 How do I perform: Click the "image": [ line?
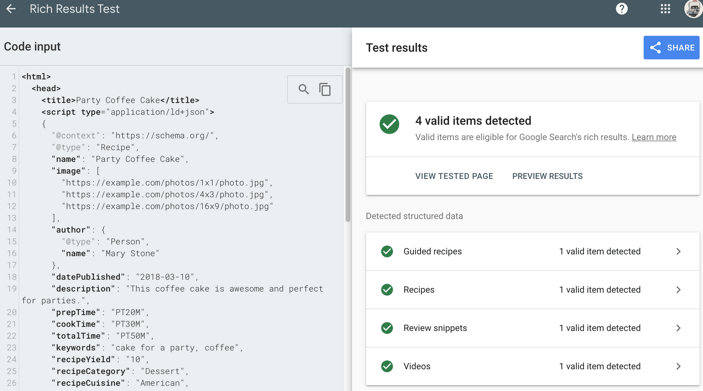pyautogui.click(x=75, y=171)
